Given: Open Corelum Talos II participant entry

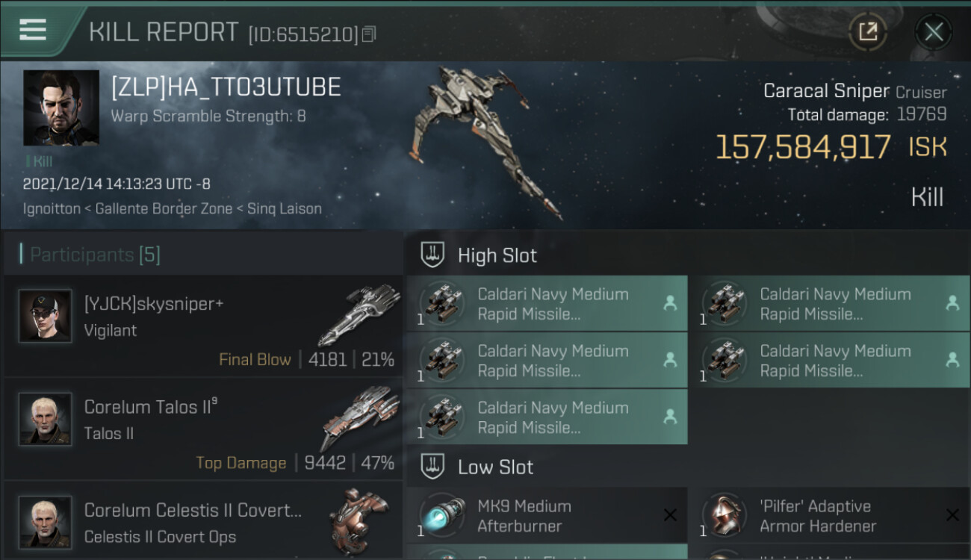Looking at the screenshot, I should click(202, 429).
